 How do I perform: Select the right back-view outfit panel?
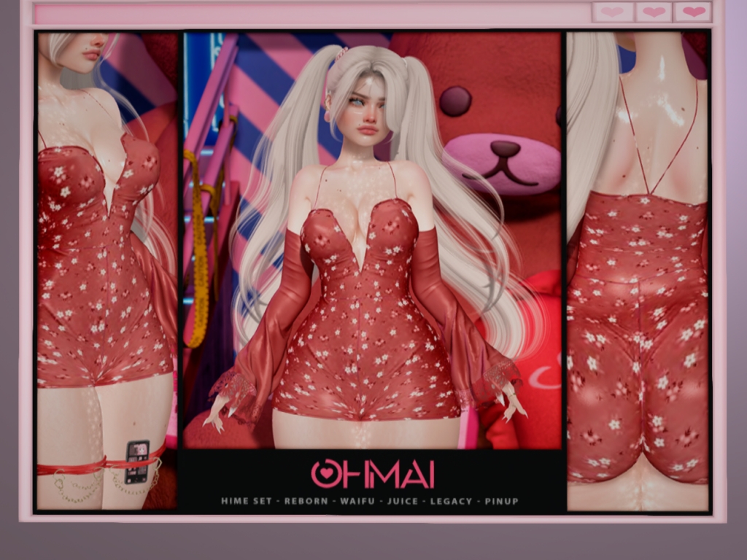point(638,271)
